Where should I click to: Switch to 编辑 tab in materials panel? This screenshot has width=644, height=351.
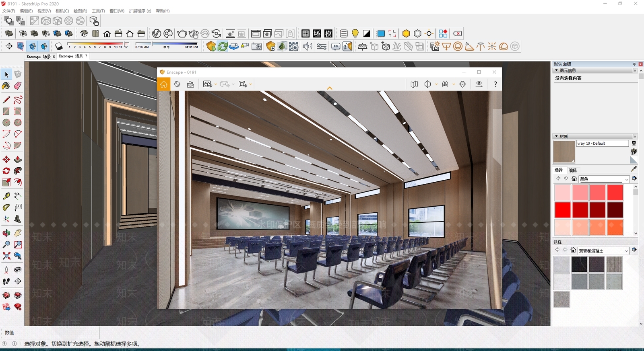(x=573, y=170)
